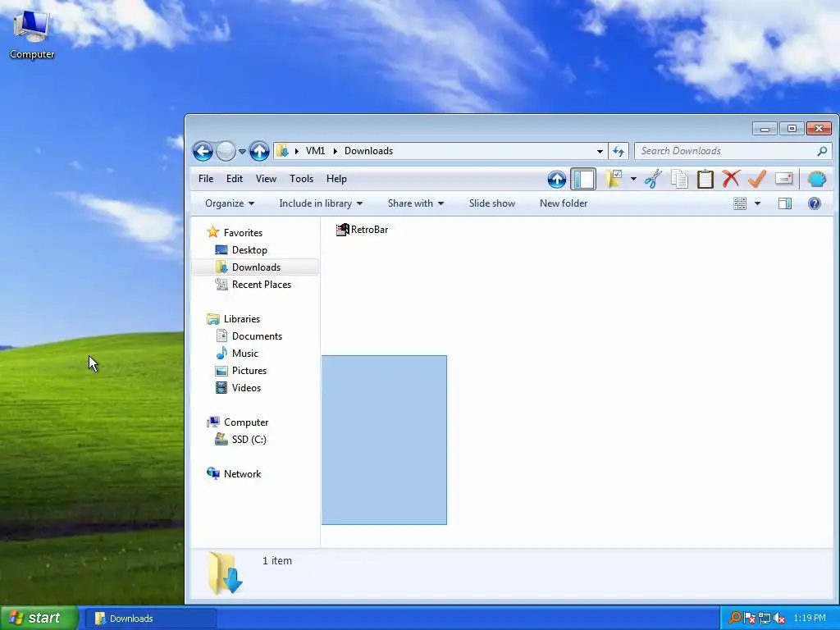Viewport: 840px width, 630px height.
Task: Select Computer in the navigation pane
Action: click(245, 422)
